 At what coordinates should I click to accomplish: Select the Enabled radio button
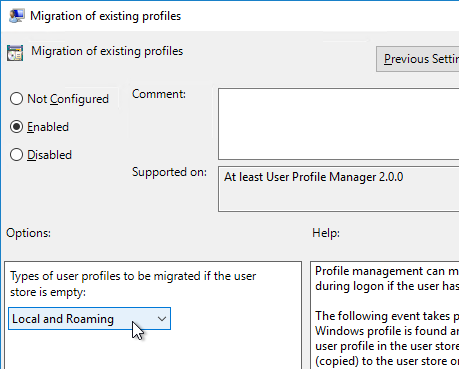pos(16,127)
